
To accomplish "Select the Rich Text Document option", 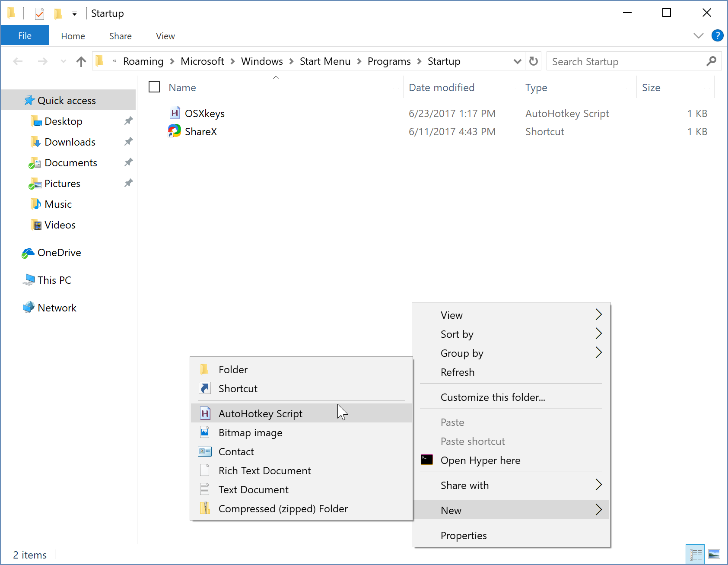I will [301, 470].
